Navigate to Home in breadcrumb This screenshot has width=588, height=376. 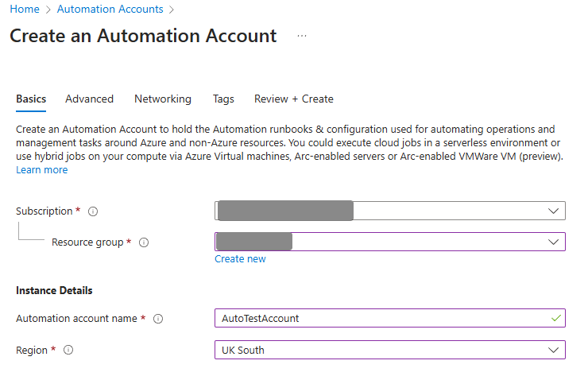24,10
